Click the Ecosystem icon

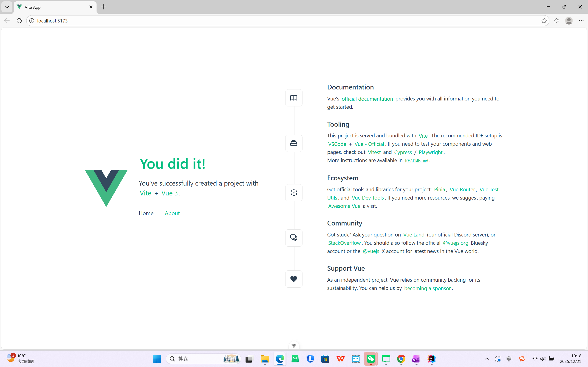294,193
